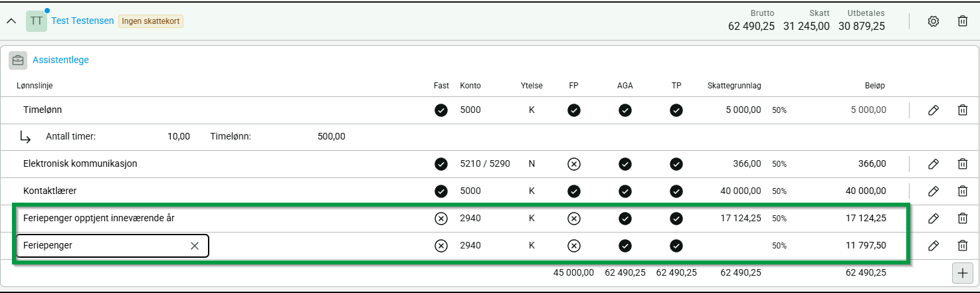Delete Feriepenger opptjent inneværende år line

pyautogui.click(x=962, y=219)
